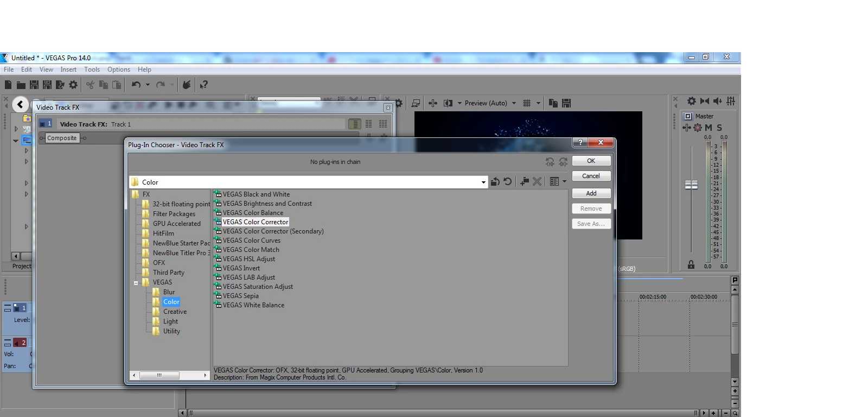Toggle Mute (M) on Master bus
Viewport: 868px width, 417px height.
[x=709, y=128]
